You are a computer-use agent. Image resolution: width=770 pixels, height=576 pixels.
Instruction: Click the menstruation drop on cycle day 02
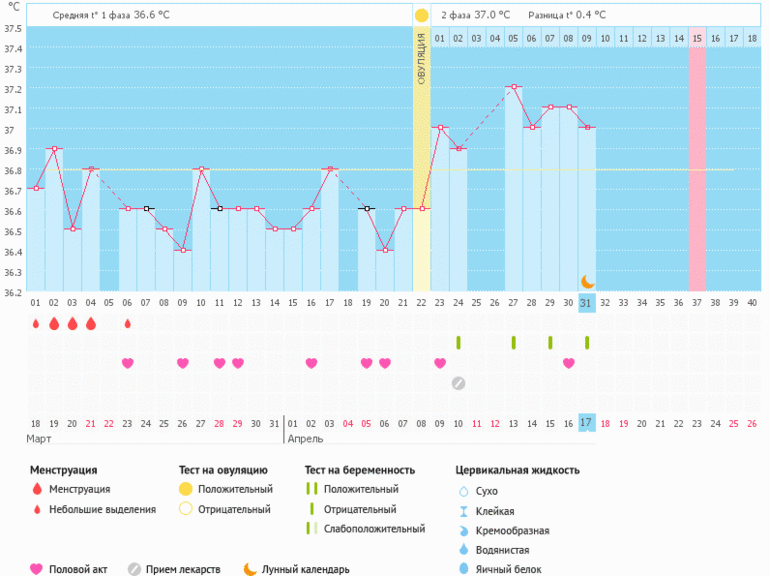pos(54,323)
